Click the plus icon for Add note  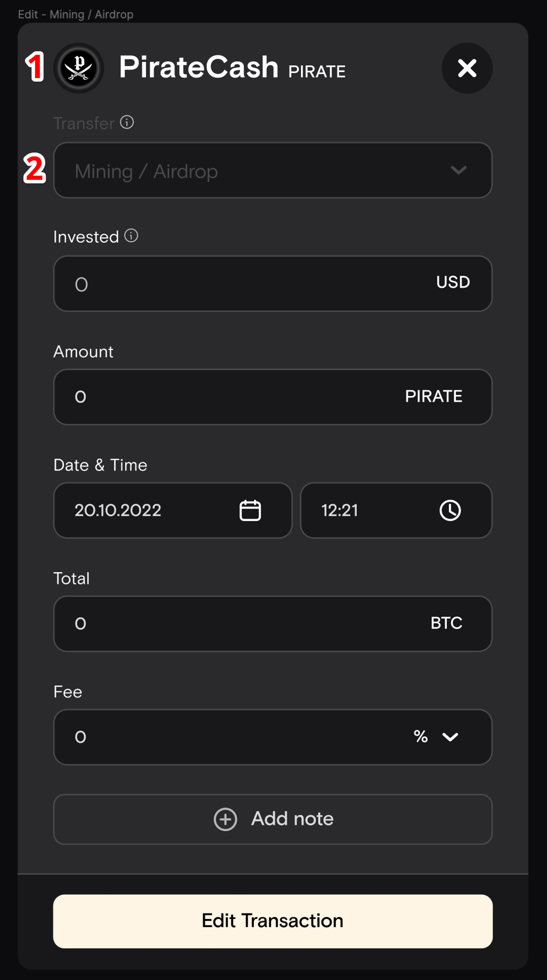225,819
